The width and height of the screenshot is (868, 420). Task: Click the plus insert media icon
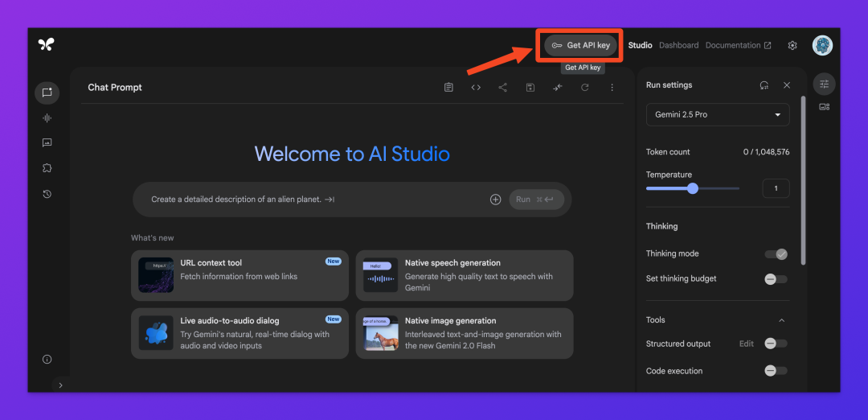click(x=495, y=200)
